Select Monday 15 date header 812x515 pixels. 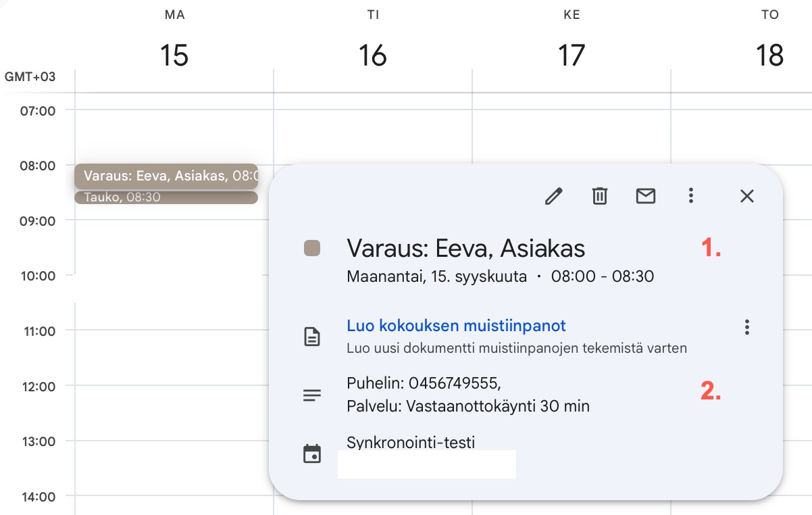174,55
